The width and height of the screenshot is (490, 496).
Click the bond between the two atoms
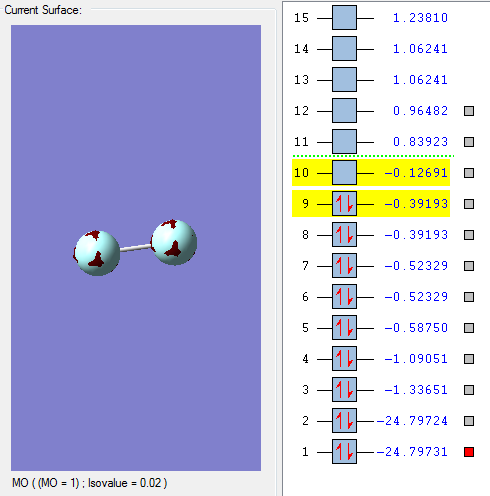point(135,248)
